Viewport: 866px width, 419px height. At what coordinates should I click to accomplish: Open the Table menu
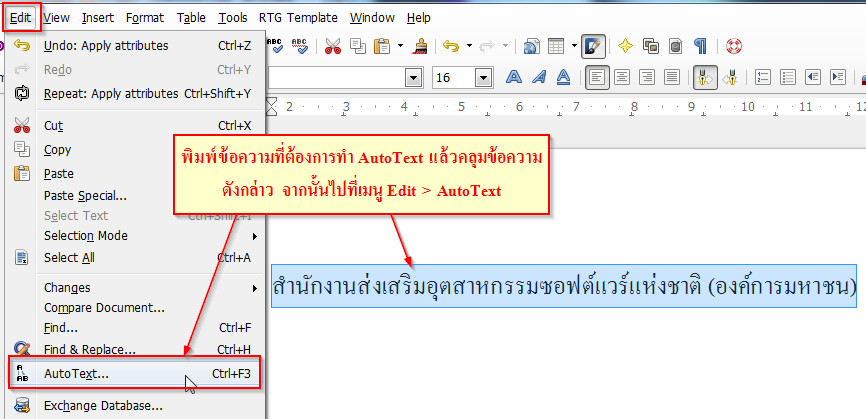pos(191,18)
